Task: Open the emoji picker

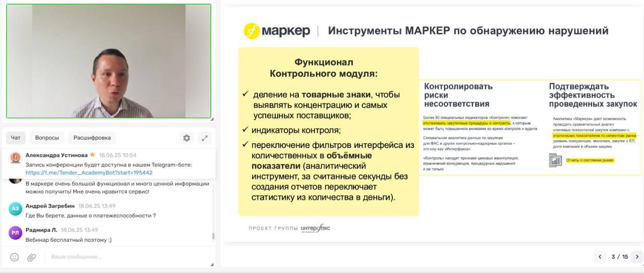Action: (x=15, y=257)
